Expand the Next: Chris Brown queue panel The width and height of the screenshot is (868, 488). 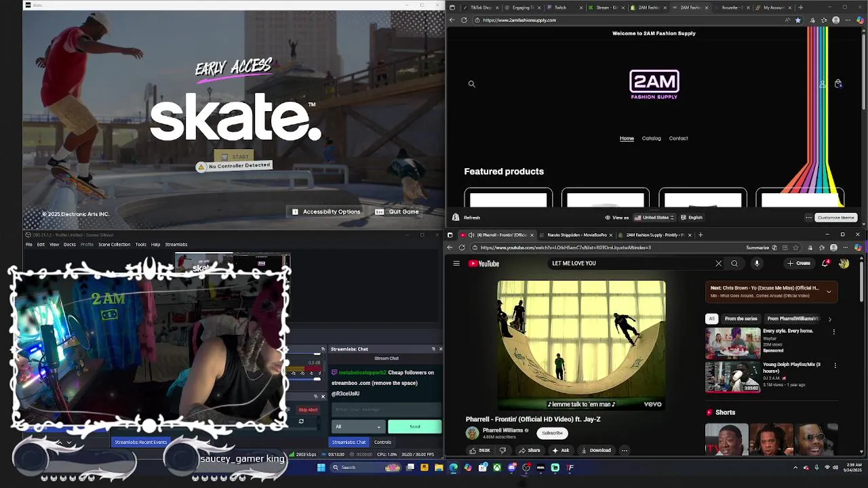(829, 291)
